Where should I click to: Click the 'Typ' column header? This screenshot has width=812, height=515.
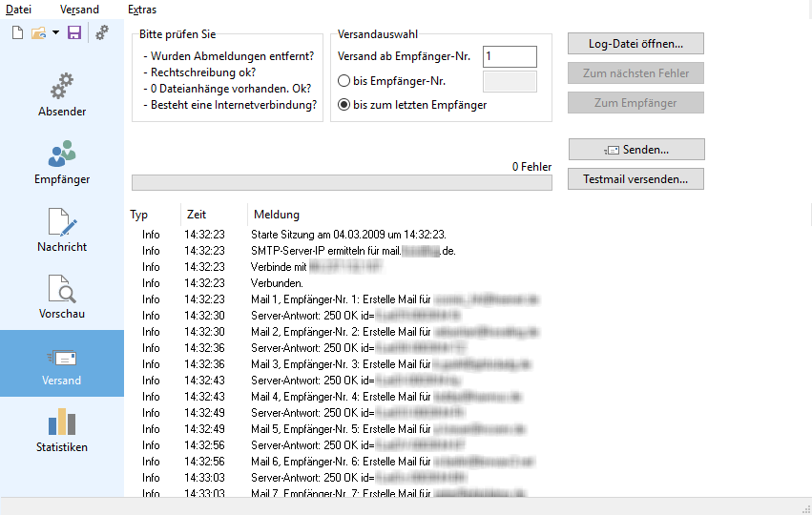click(x=138, y=215)
